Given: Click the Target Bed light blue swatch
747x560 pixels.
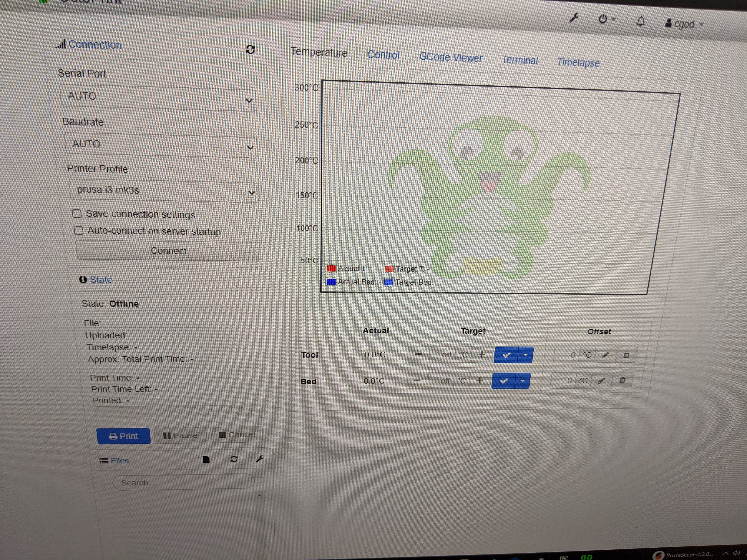Looking at the screenshot, I should (x=389, y=282).
